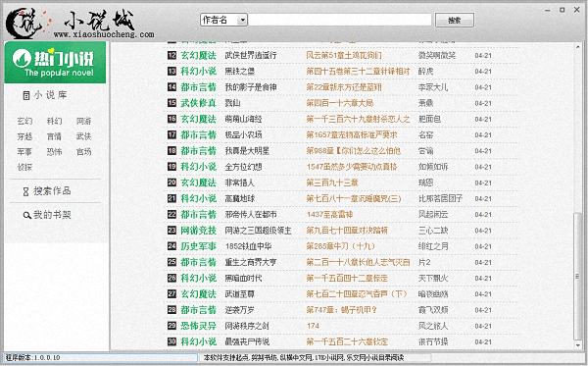Select the 科幻 category in sidebar
This screenshot has width=588, height=366.
point(54,122)
